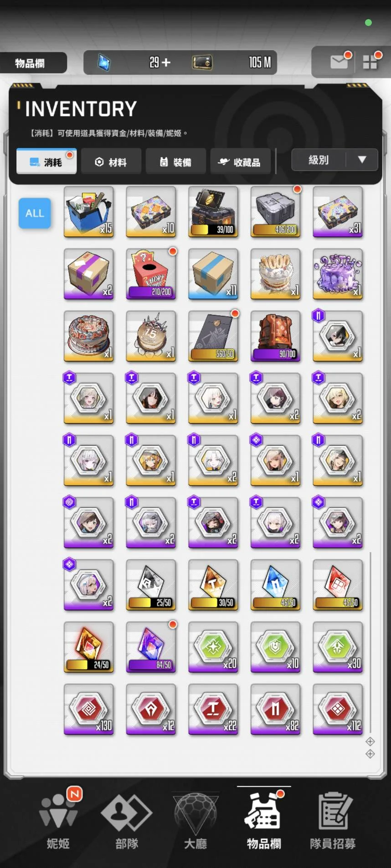This screenshot has width=391, height=868.
Task: Select the blue supply crate x15
Action: [89, 212]
